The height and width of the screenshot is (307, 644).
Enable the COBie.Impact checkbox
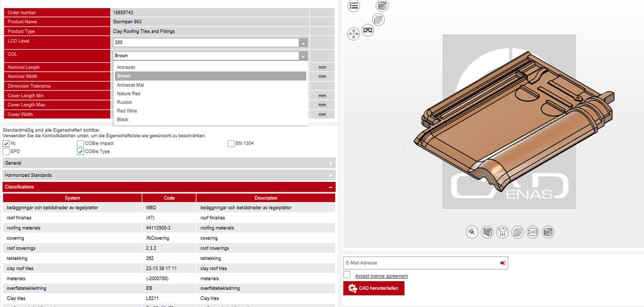pyautogui.click(x=80, y=143)
